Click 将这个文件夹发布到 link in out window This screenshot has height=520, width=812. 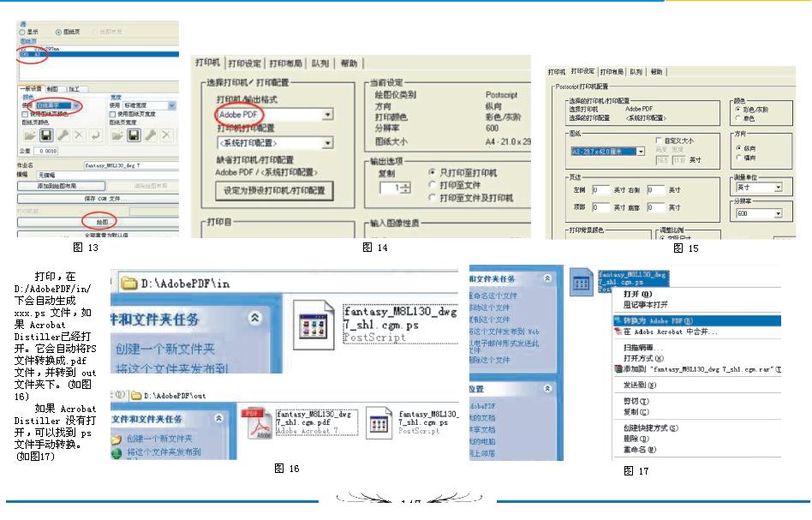(x=164, y=452)
